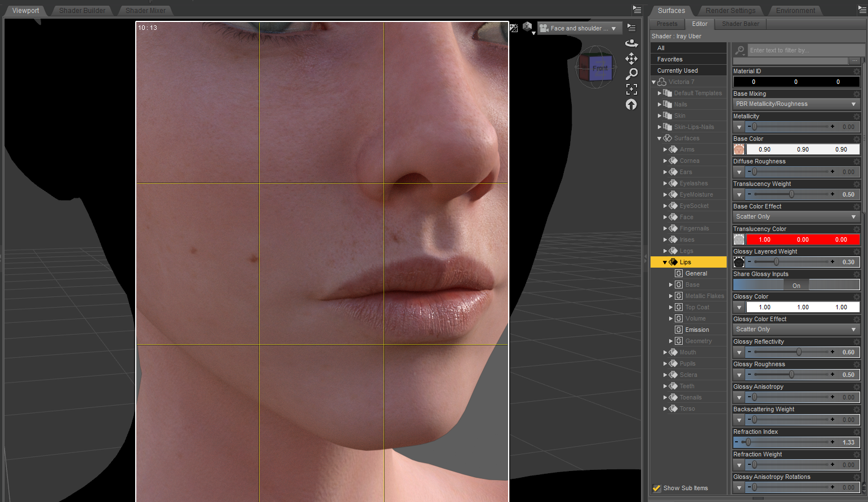Click the Glossy Layered Weight map thumbnail
Image resolution: width=868 pixels, height=502 pixels.
[x=739, y=262]
